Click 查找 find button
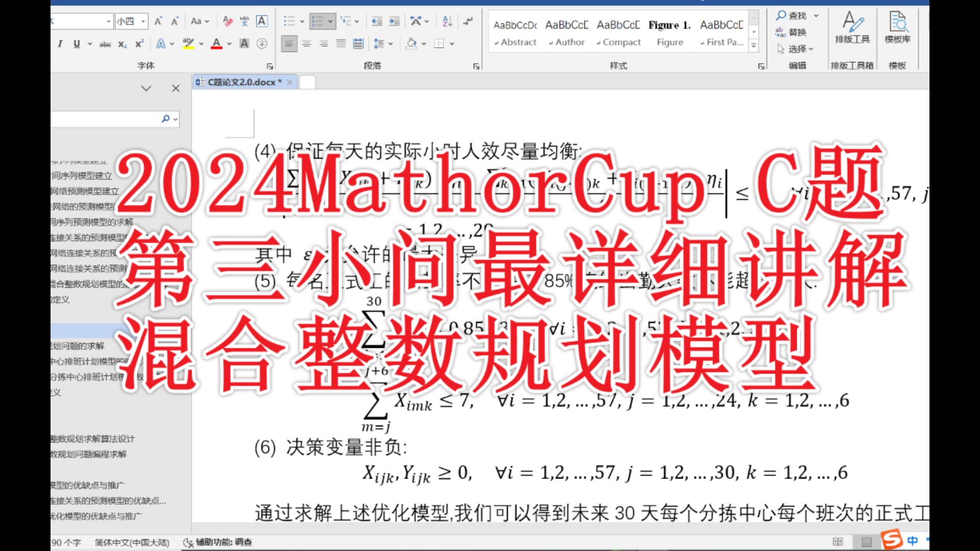This screenshot has height=551, width=980. point(791,16)
